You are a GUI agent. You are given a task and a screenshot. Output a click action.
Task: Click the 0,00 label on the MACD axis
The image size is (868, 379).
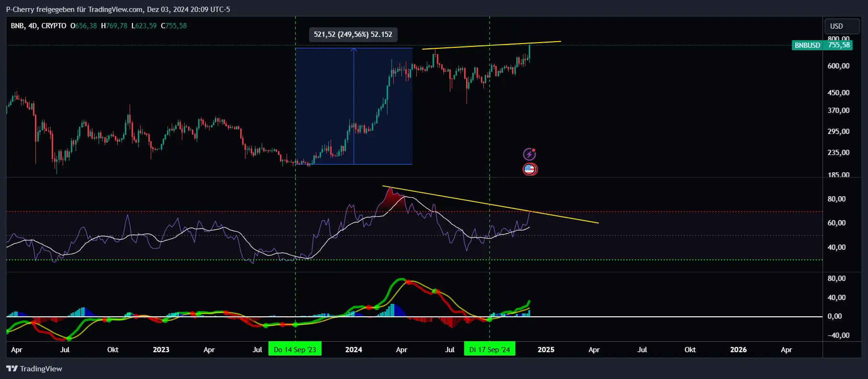tap(835, 316)
